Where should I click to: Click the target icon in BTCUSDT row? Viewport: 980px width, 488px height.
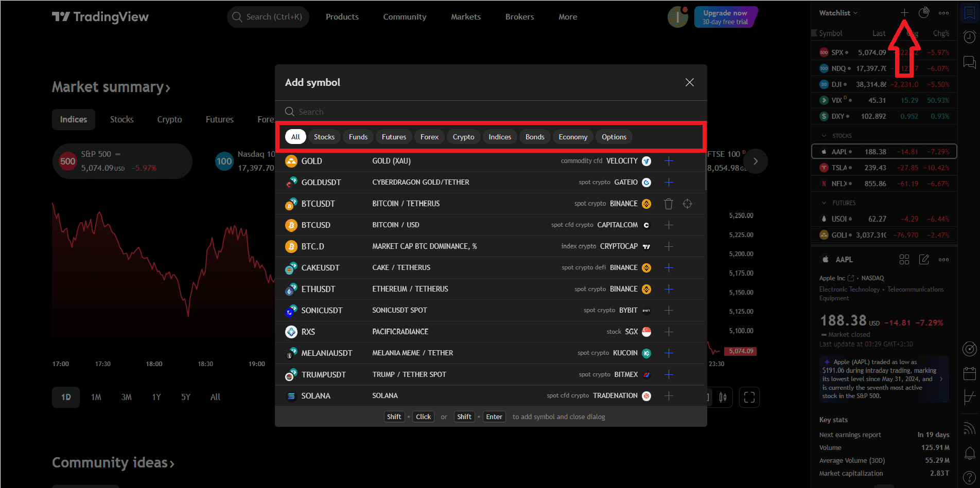[687, 204]
